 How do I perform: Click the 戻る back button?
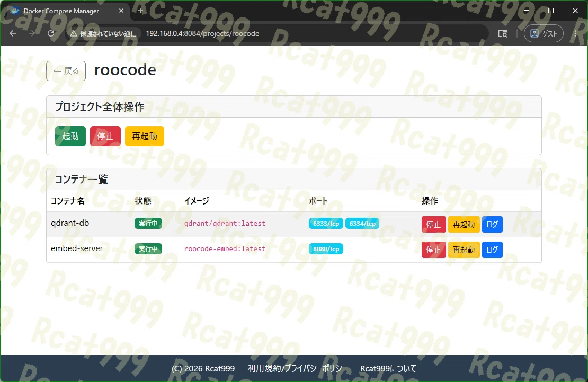click(x=66, y=71)
